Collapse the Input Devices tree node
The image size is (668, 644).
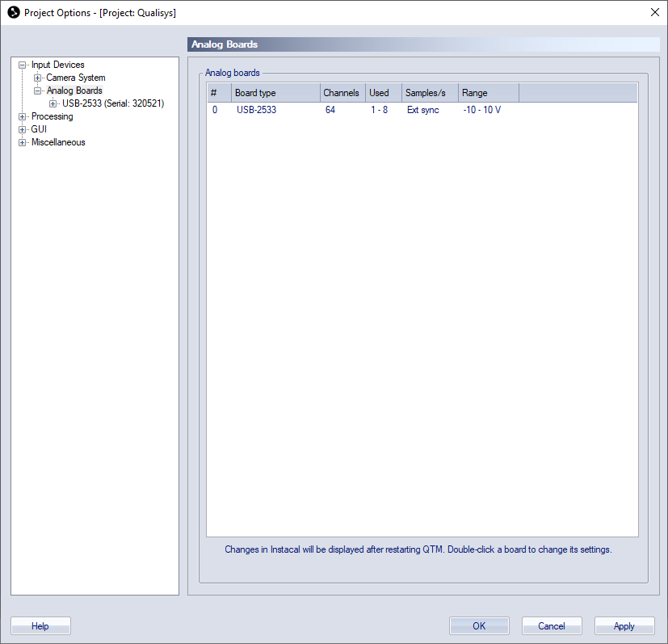pyautogui.click(x=23, y=65)
